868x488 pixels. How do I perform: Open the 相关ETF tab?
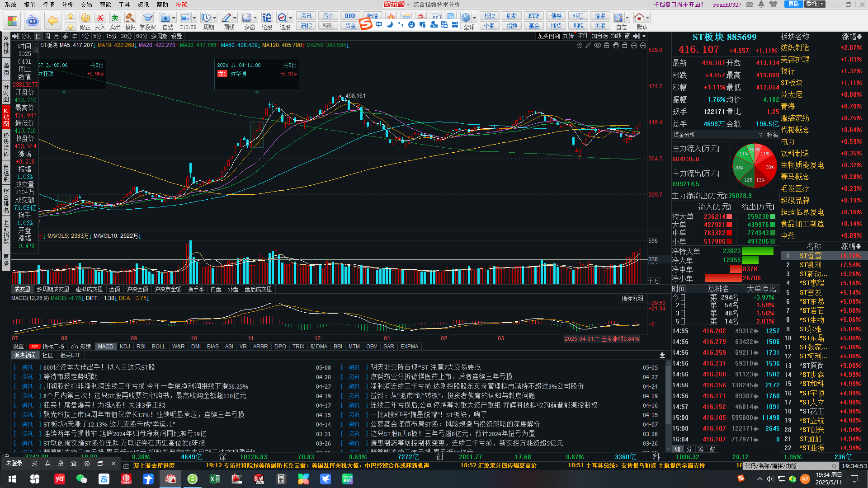[70, 356]
